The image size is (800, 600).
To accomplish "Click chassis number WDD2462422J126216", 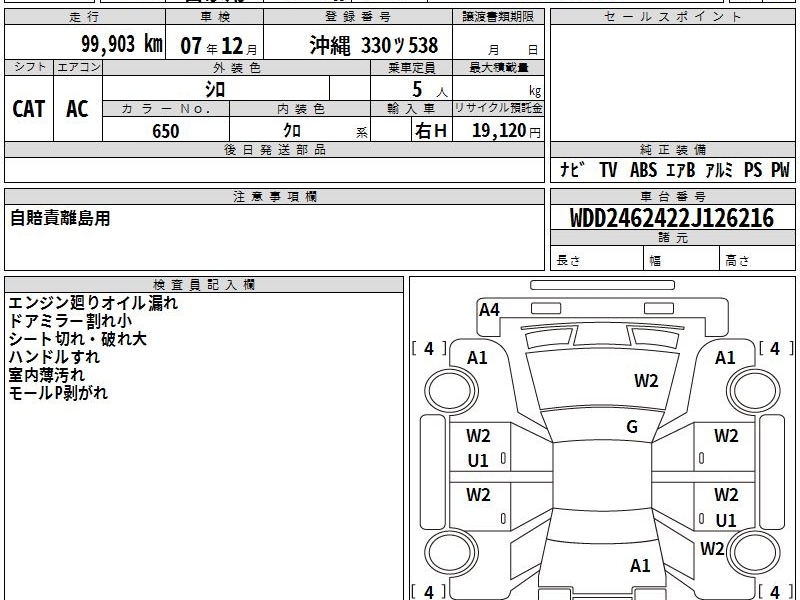I will 672,218.
